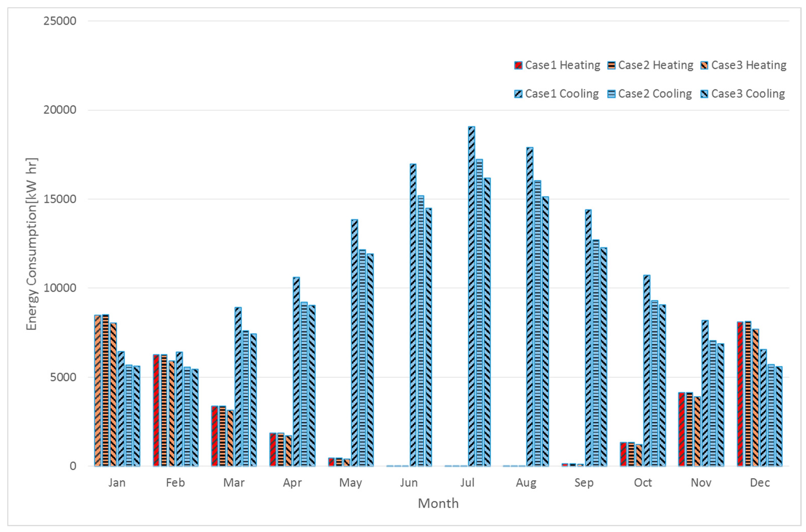Click the Energy Consumption axis title
This screenshot has width=806, height=532.
click(32, 244)
